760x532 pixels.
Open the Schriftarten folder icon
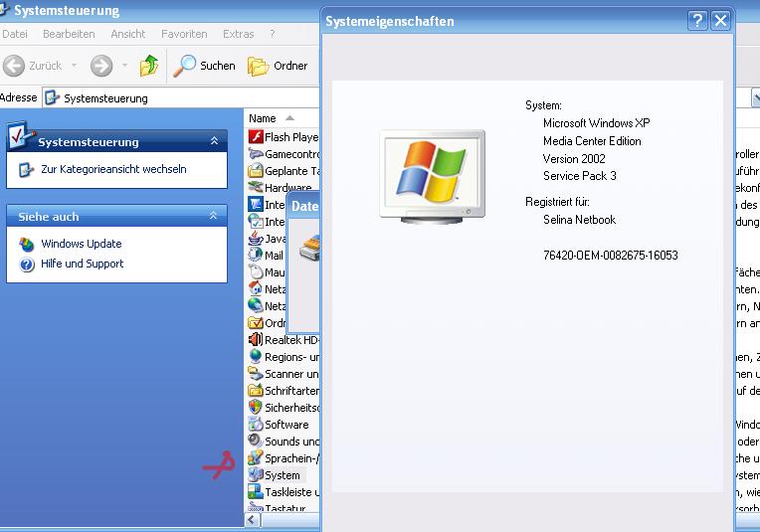pos(256,391)
